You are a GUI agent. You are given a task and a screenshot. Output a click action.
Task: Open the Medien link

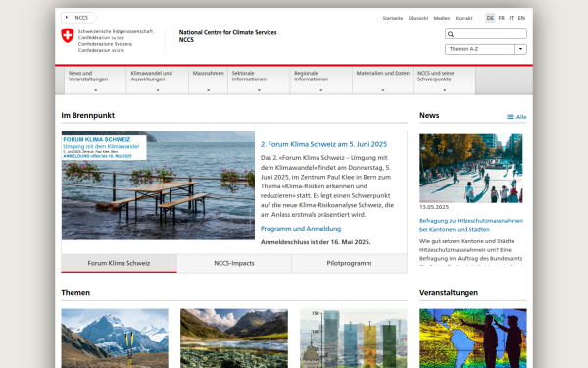tap(442, 18)
